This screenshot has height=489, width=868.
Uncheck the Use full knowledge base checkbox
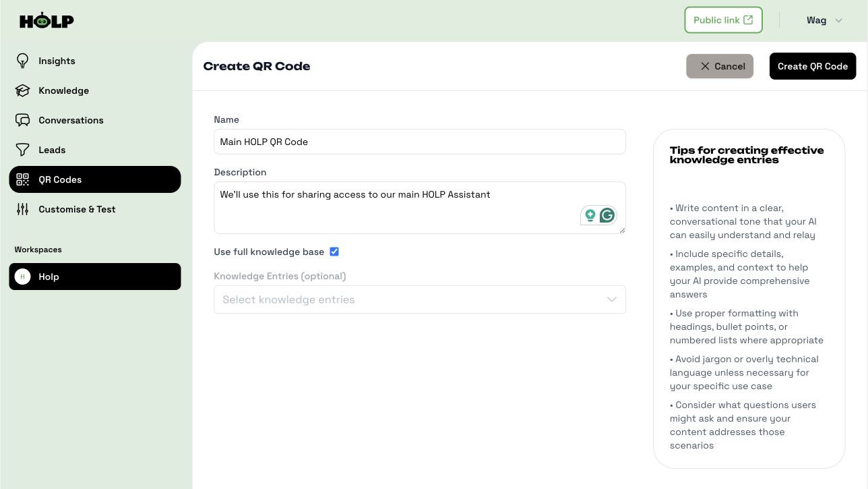pos(334,252)
